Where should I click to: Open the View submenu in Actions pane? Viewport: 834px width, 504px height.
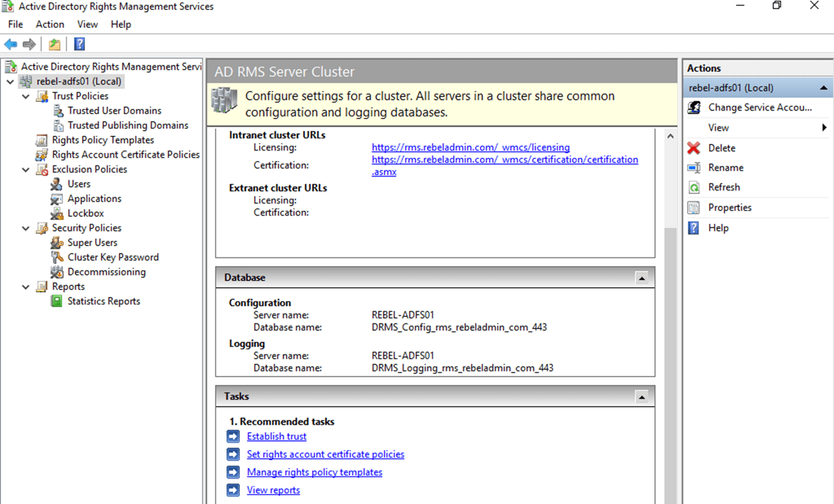coord(718,127)
